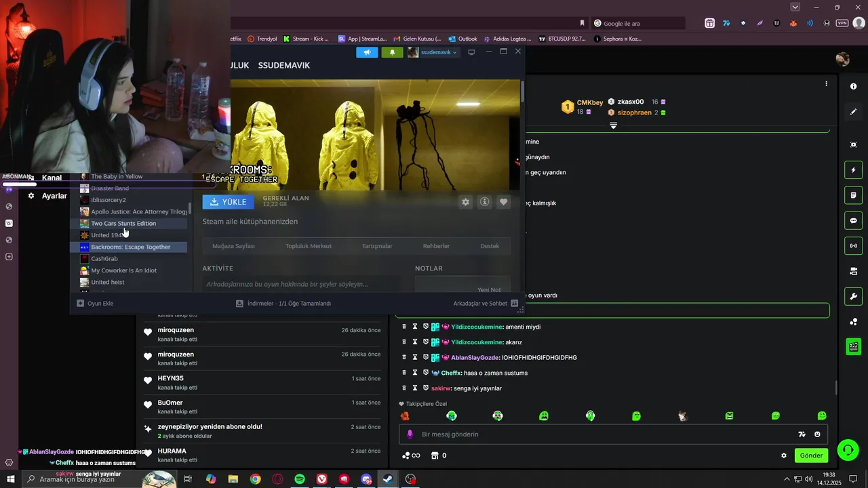Click username AblanSlayGozde in chat

[475, 357]
